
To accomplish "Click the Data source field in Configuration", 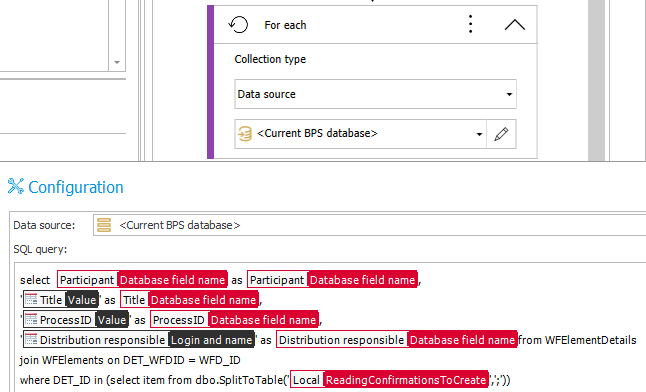I will (370, 225).
